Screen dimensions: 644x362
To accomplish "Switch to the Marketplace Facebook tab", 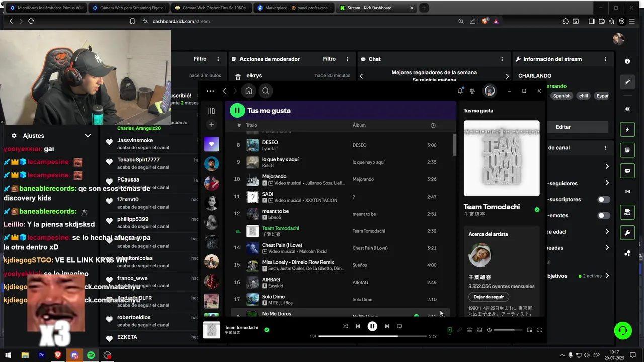I will click(293, 8).
